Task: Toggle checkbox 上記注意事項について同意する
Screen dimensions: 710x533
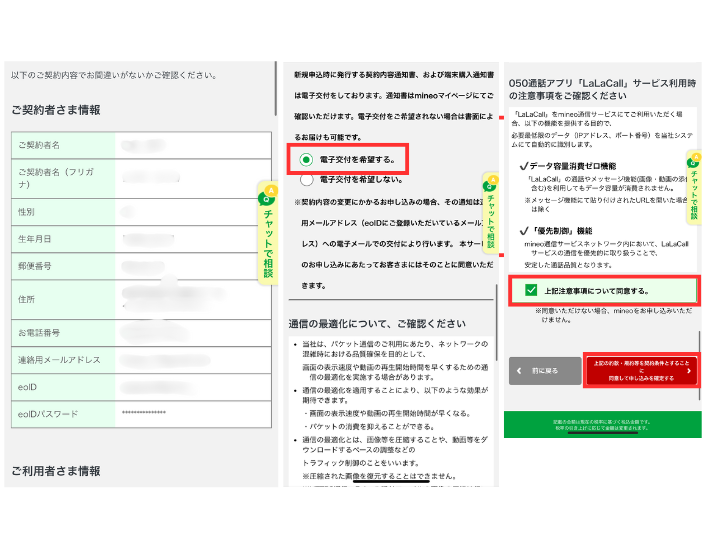Action: [x=531, y=290]
